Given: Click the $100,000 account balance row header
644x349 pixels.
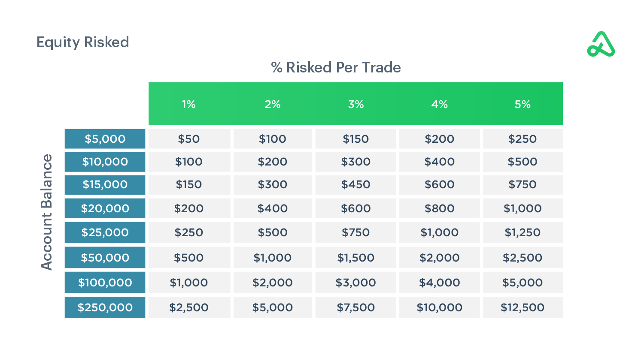Looking at the screenshot, I should point(105,283).
